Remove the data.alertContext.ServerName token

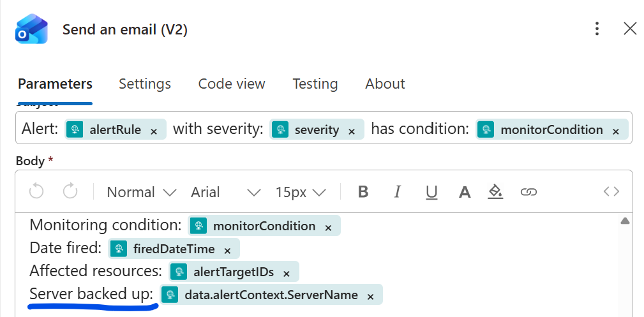371,296
